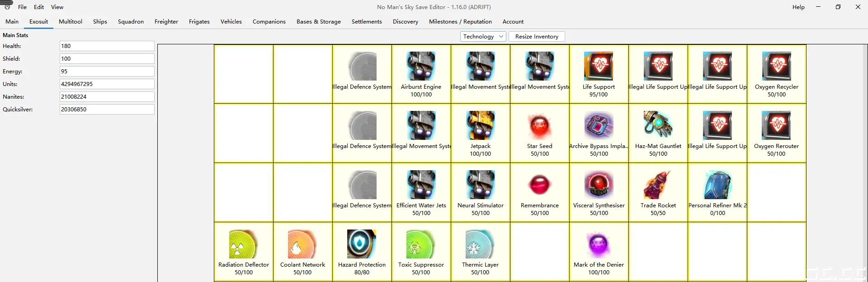Viewport: 868px width, 282px height.
Task: Select the Exosuit tab
Action: pyautogui.click(x=39, y=21)
